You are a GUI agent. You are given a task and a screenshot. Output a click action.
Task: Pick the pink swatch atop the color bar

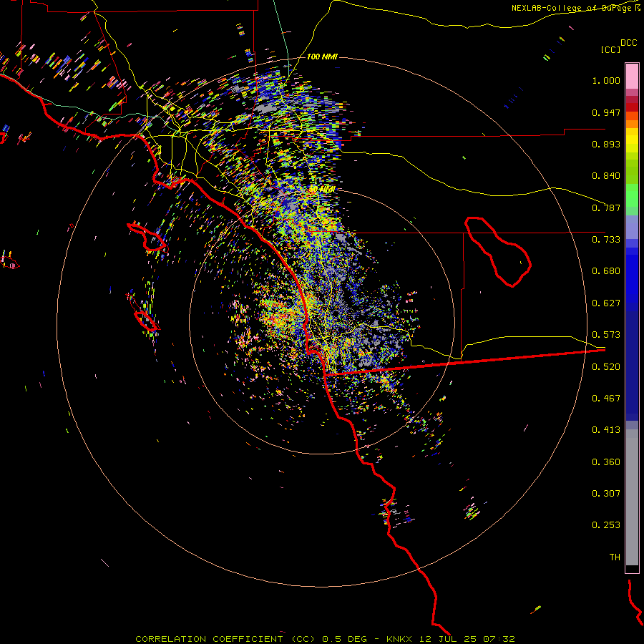(x=632, y=76)
